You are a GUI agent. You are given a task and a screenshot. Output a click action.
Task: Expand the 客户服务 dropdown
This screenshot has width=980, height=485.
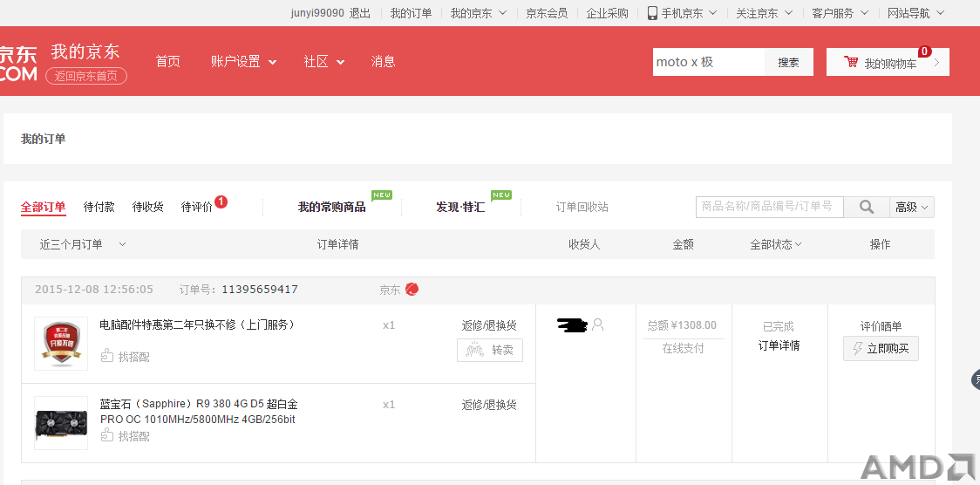[840, 13]
